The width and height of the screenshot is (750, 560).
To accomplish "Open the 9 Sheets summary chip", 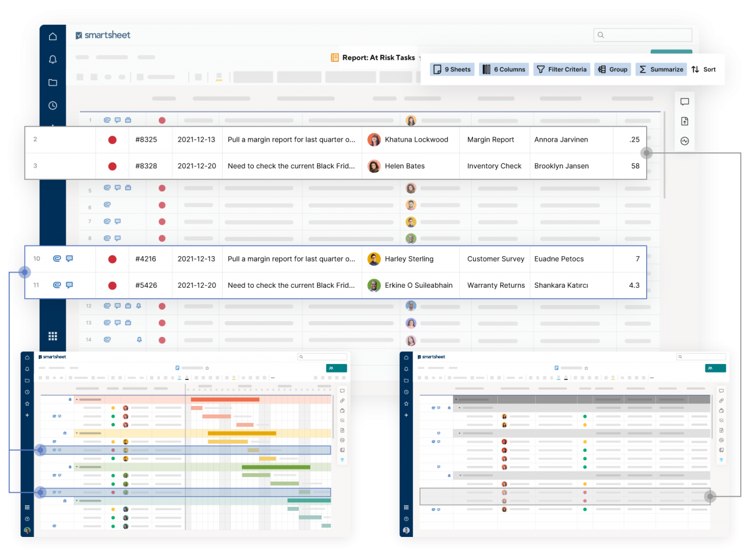I will (452, 69).
